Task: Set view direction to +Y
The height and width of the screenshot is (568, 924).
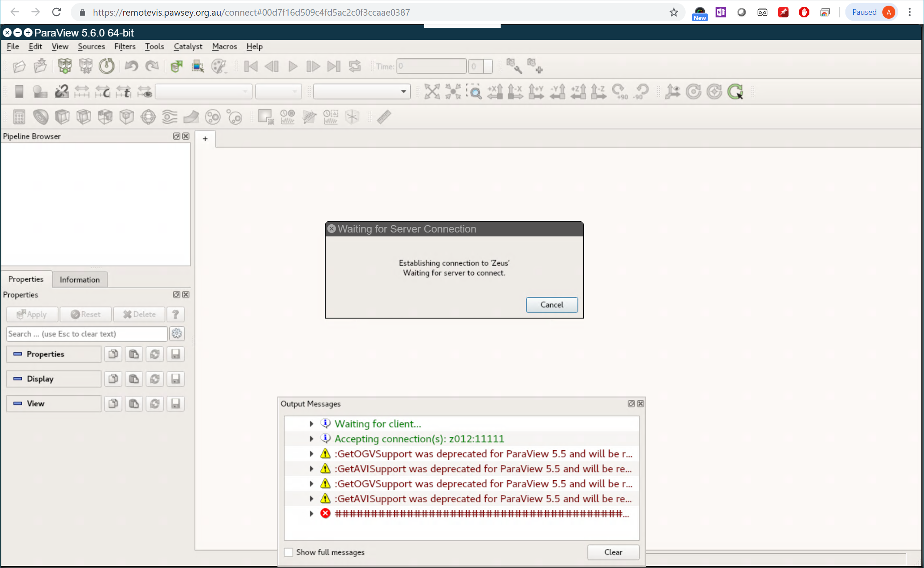Action: click(536, 91)
